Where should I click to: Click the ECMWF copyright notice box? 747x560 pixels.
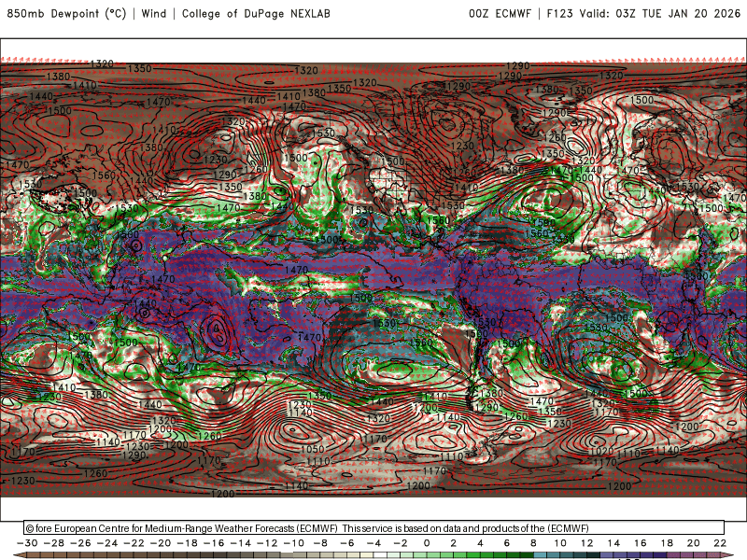coord(374,528)
